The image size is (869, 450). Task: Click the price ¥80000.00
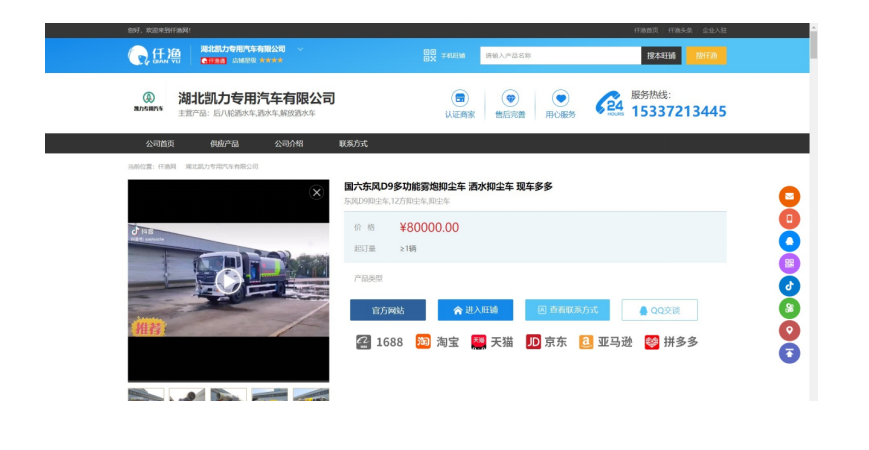(429, 227)
